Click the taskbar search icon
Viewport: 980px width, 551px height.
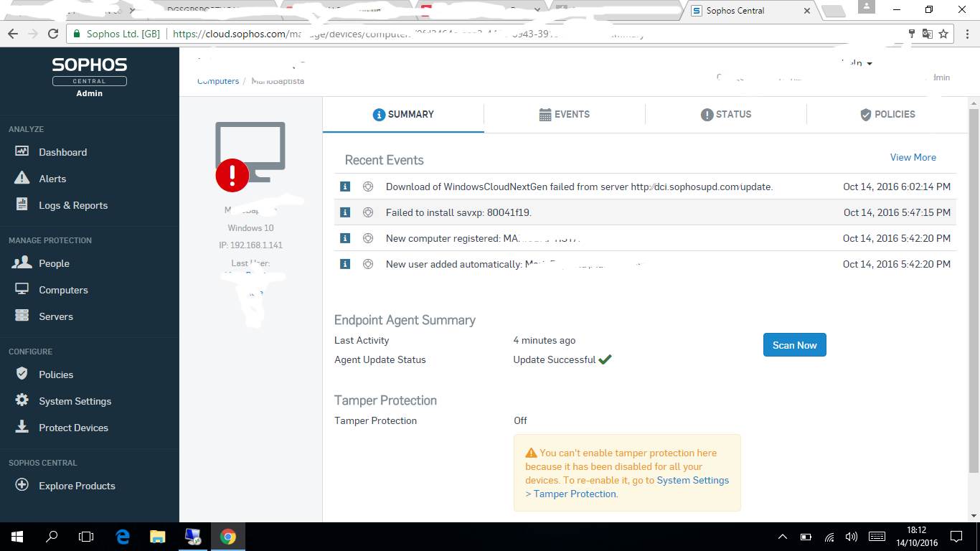52,537
